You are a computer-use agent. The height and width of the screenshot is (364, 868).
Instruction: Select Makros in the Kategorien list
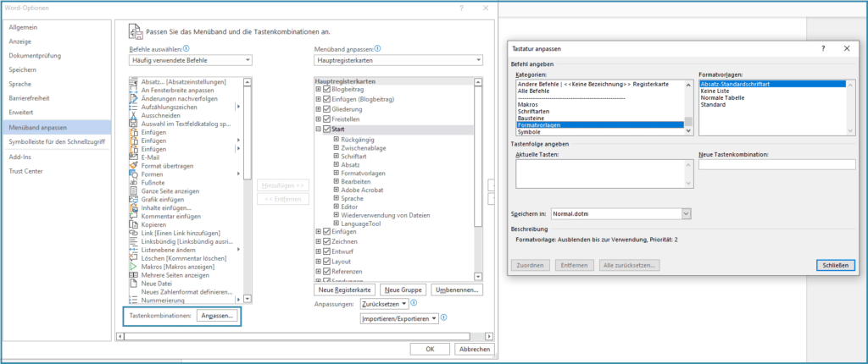point(527,104)
